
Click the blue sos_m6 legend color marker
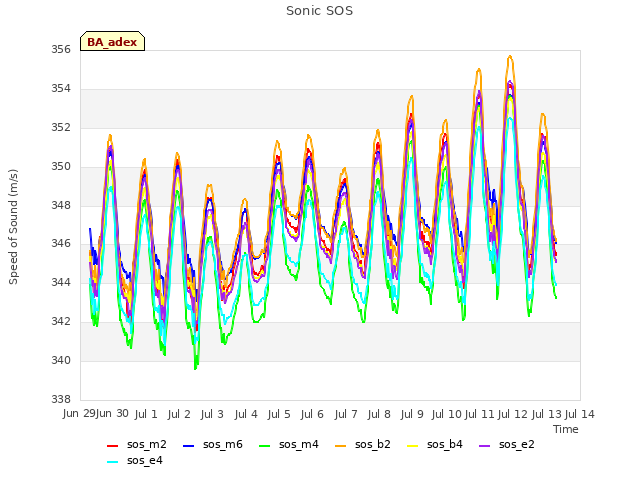tap(188, 446)
